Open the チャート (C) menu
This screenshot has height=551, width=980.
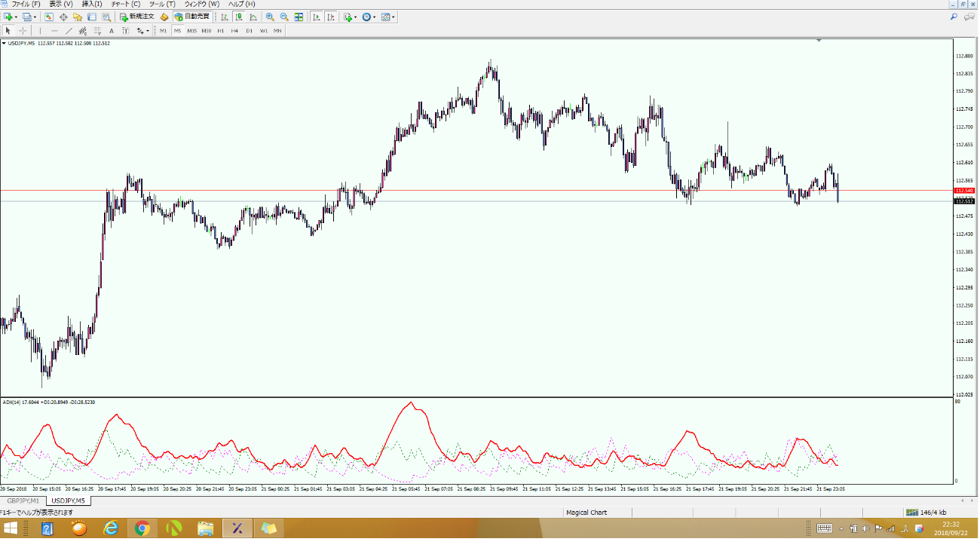[x=126, y=4]
